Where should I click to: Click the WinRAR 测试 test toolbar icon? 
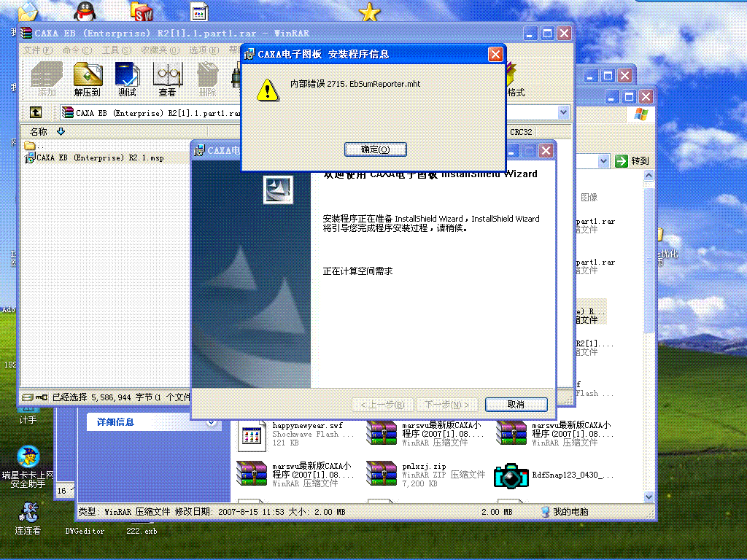pyautogui.click(x=127, y=79)
